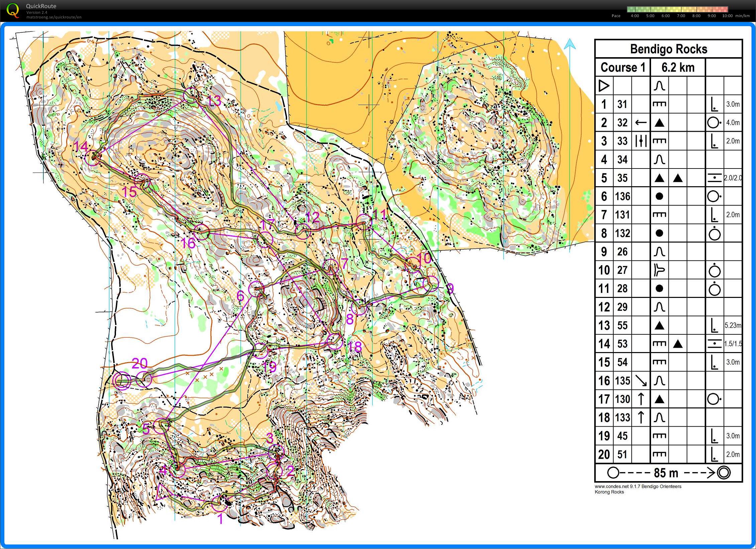Click the QuickRoute Q logo icon

[13, 10]
